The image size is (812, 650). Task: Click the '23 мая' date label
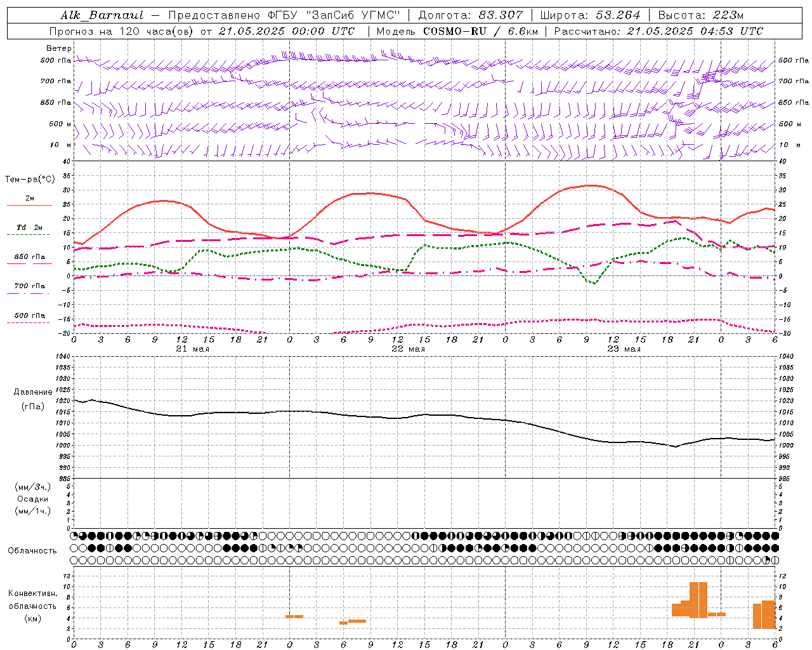pos(624,349)
